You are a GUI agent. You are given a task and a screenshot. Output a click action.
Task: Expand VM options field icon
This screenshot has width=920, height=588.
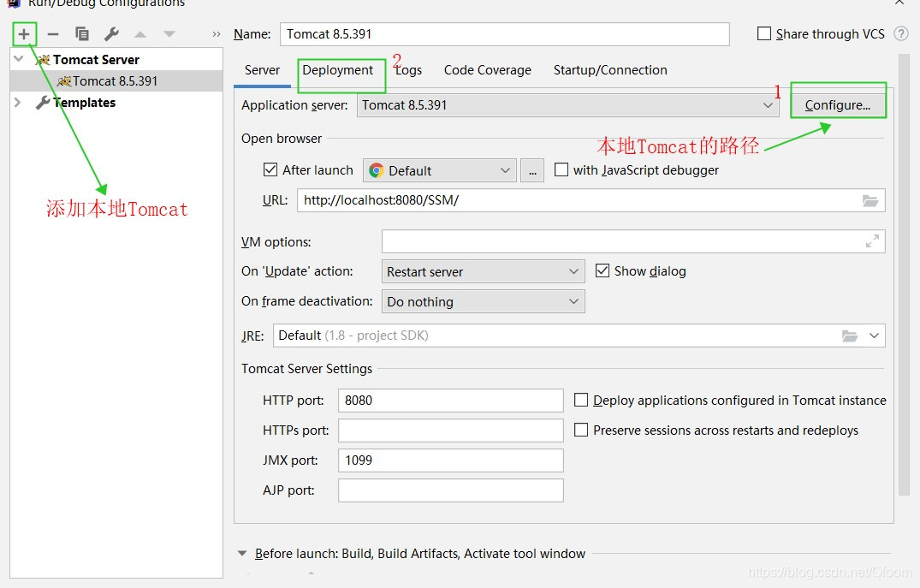coord(872,241)
